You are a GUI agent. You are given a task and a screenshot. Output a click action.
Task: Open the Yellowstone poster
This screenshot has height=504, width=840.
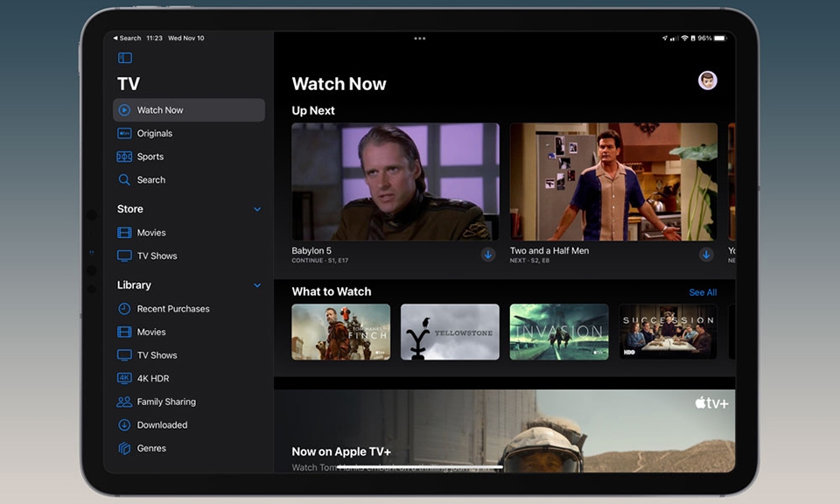click(x=450, y=332)
